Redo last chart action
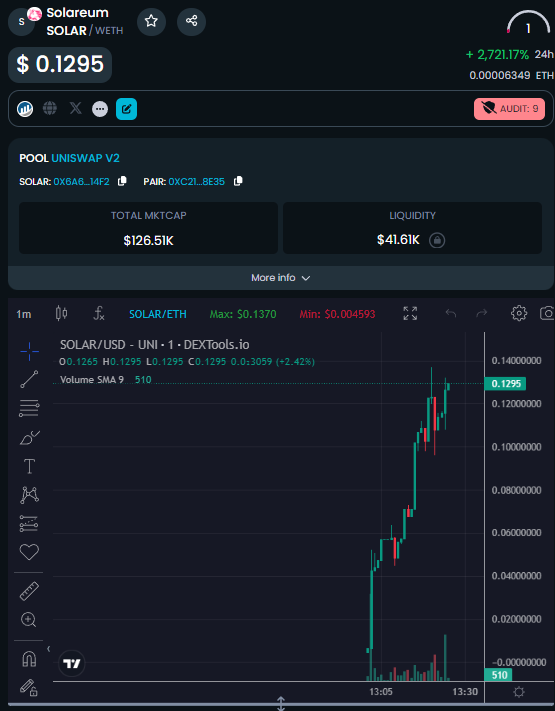Image resolution: width=555 pixels, height=711 pixels. pyautogui.click(x=482, y=313)
